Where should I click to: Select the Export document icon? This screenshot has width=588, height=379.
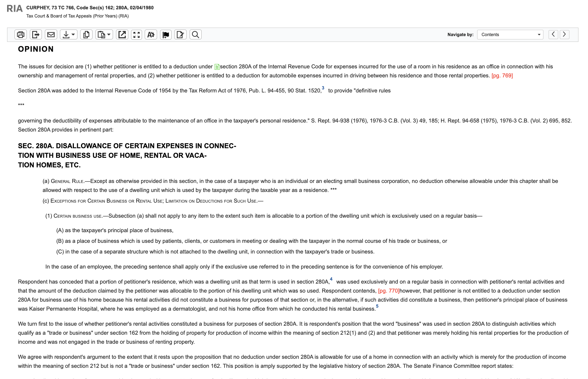point(36,34)
